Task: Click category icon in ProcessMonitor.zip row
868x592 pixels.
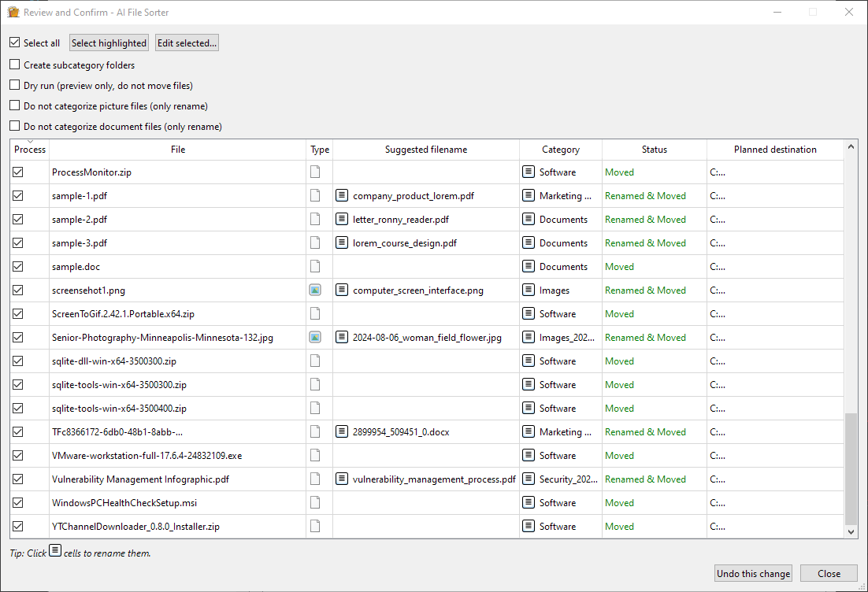Action: [529, 172]
